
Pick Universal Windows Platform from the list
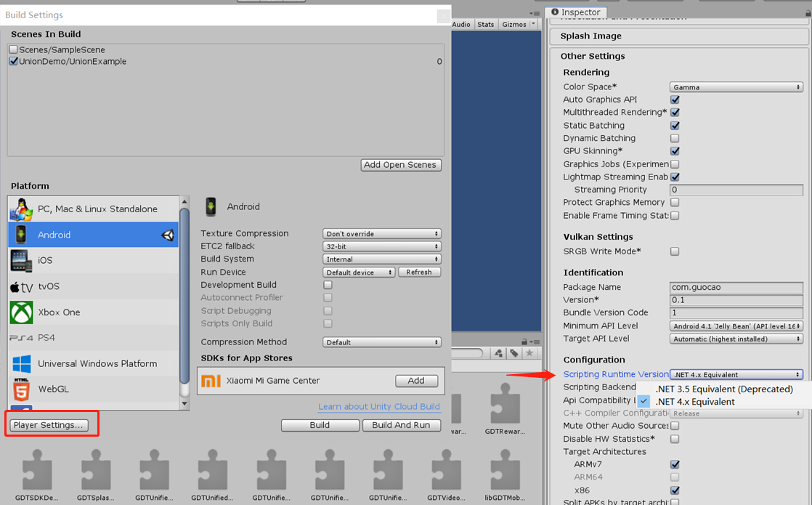coord(97,364)
